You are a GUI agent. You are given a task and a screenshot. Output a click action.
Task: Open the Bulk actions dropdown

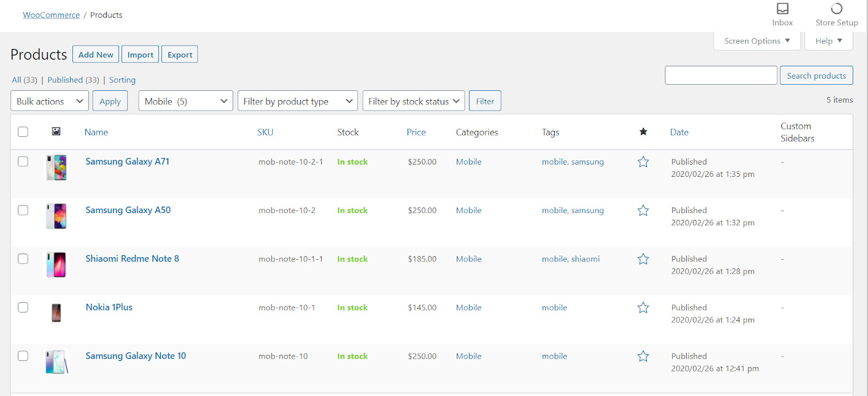point(50,101)
